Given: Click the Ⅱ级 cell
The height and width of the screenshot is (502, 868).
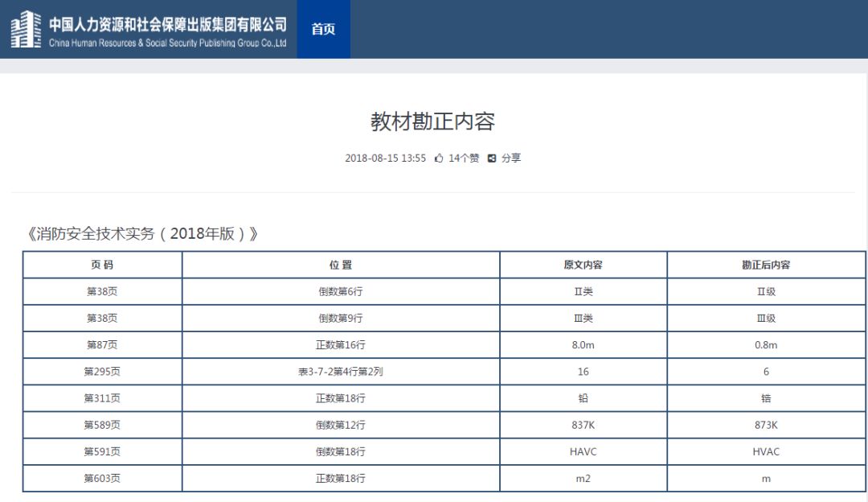Looking at the screenshot, I should (766, 291).
